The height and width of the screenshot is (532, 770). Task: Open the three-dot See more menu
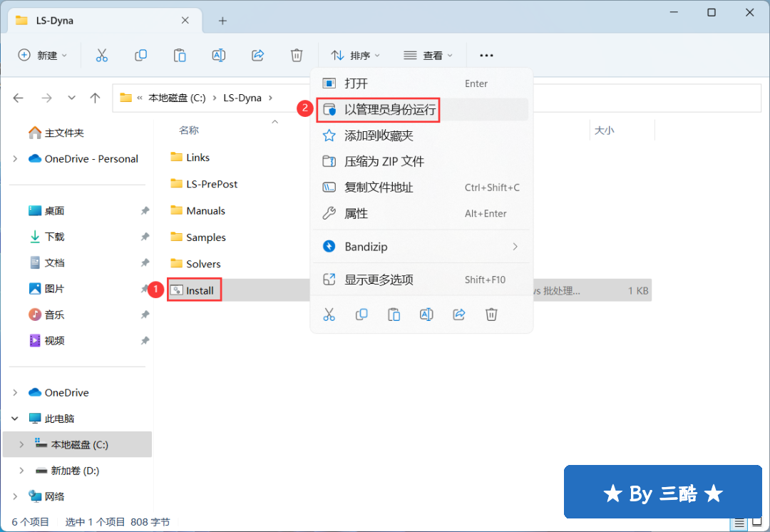point(486,56)
